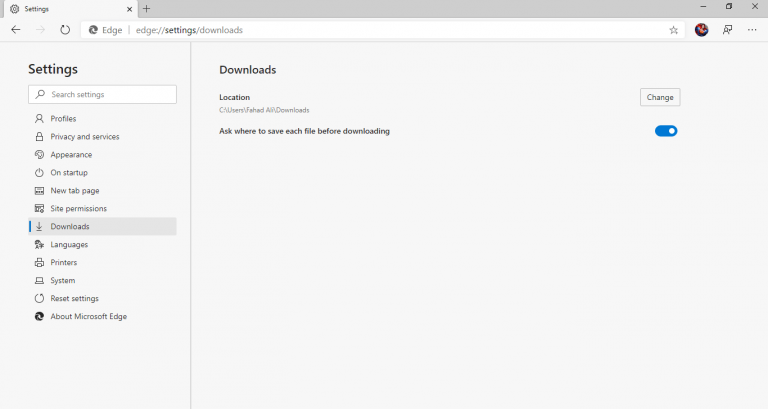Select On startup in sidebar
The height and width of the screenshot is (409, 768).
click(69, 173)
